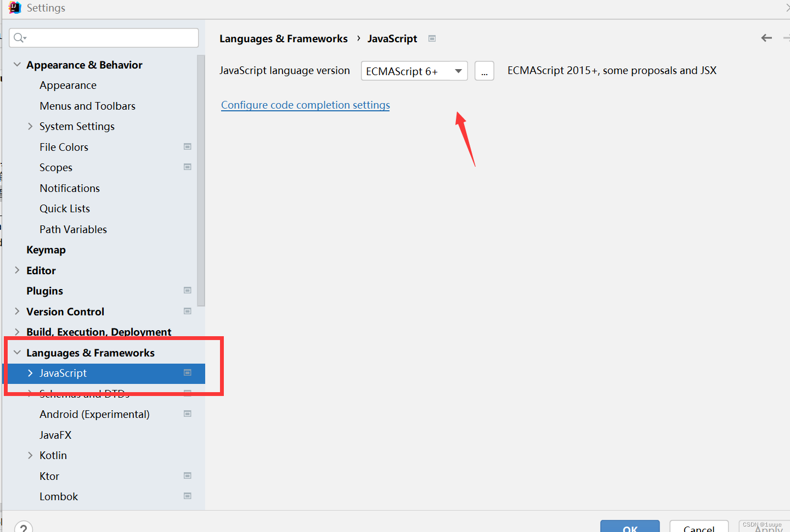This screenshot has height=532, width=790.
Task: Select the Languages & Frameworks breadcrumb
Action: click(284, 38)
